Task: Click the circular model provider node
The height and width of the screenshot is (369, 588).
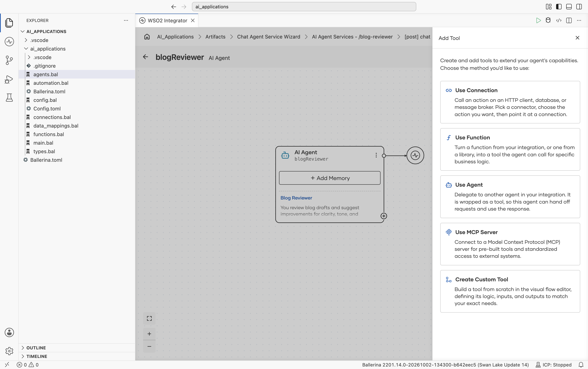Action: [x=415, y=155]
